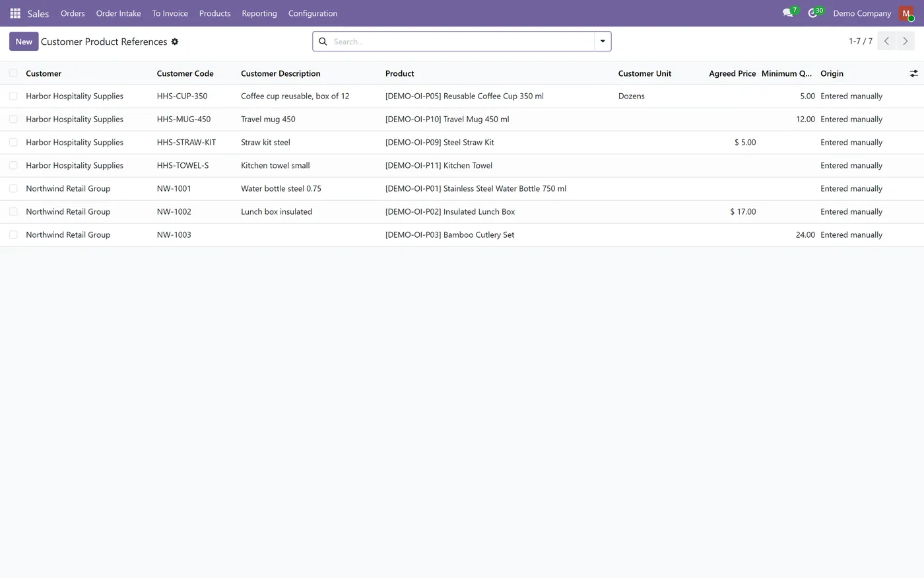Click the Demo Company switcher
Image resolution: width=924 pixels, height=578 pixels.
(862, 13)
